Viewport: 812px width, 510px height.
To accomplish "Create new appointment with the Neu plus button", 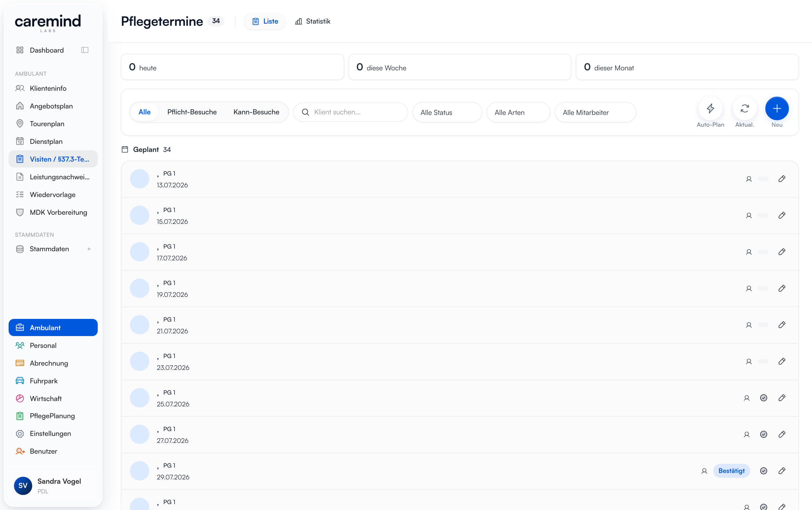I will tap(777, 108).
